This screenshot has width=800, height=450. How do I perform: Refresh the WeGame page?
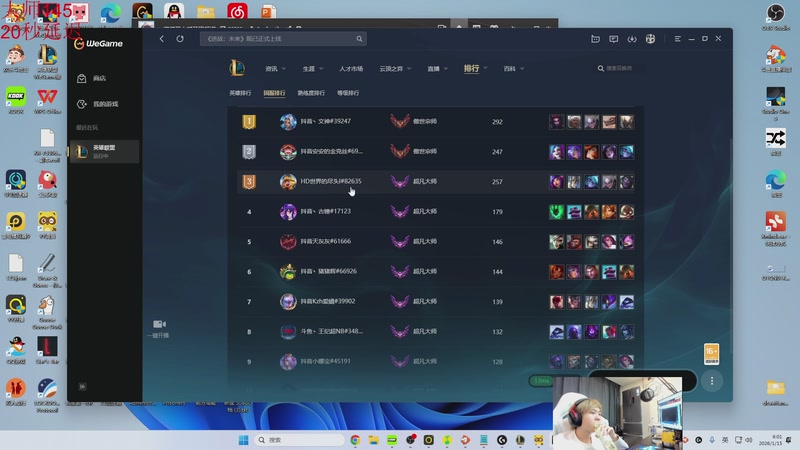pyautogui.click(x=180, y=39)
